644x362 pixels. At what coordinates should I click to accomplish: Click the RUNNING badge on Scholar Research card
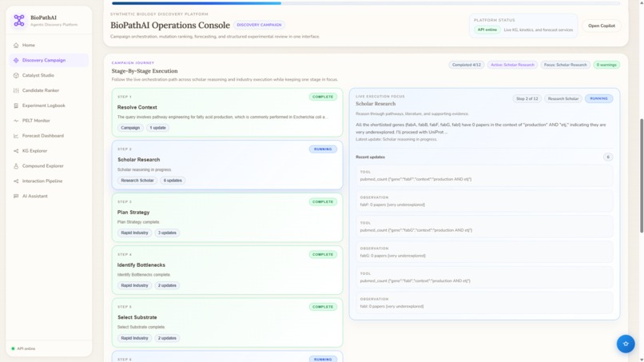click(323, 149)
